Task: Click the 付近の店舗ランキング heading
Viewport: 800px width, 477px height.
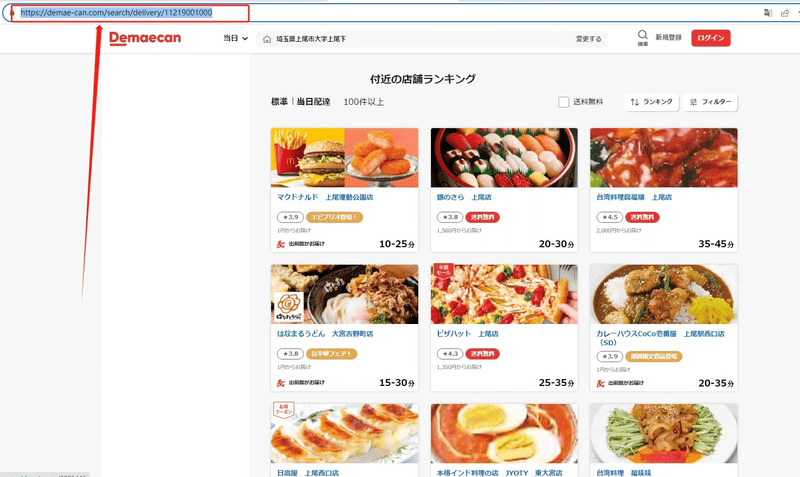Action: [423, 79]
